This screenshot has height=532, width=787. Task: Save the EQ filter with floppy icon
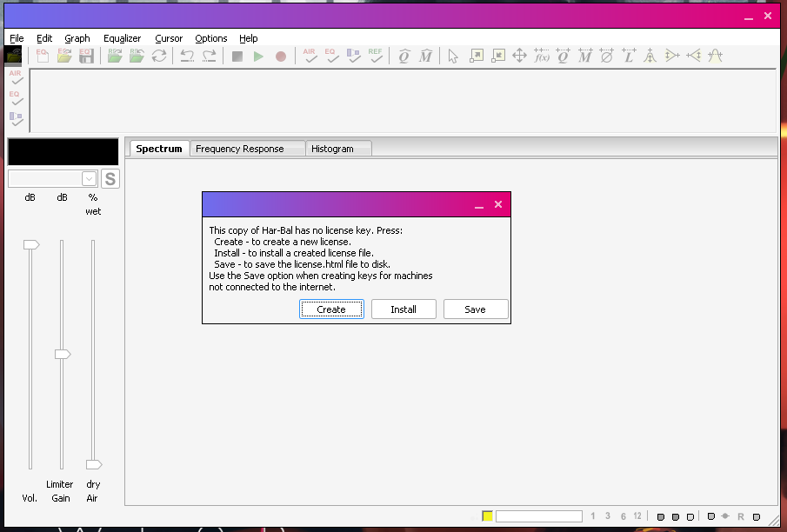click(x=86, y=56)
